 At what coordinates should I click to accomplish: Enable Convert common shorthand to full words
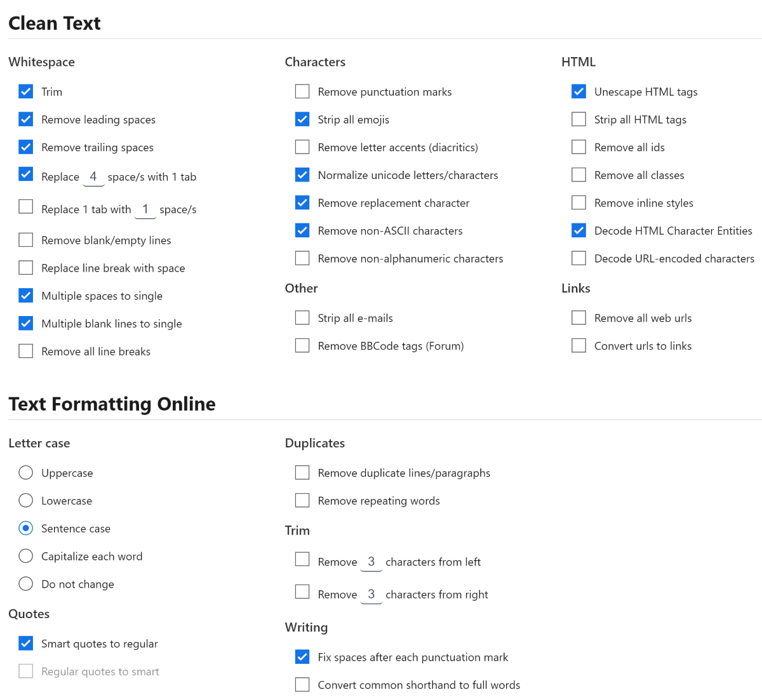pyautogui.click(x=302, y=685)
